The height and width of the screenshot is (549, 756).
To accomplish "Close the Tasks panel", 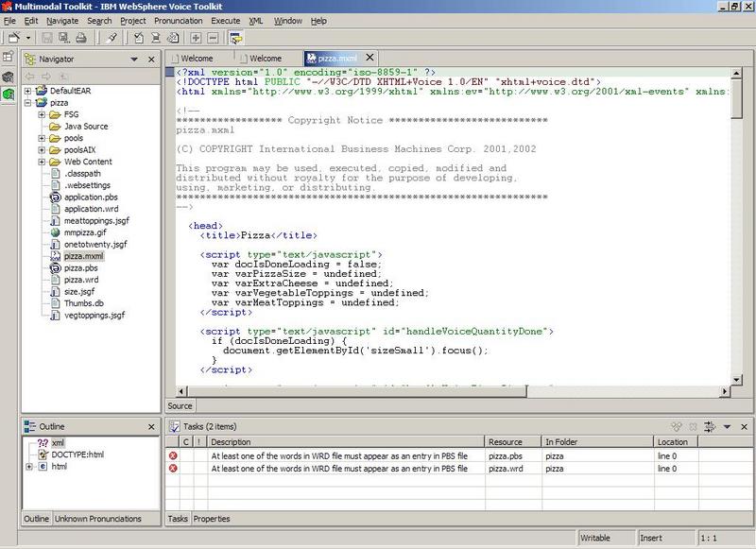I will 744,426.
